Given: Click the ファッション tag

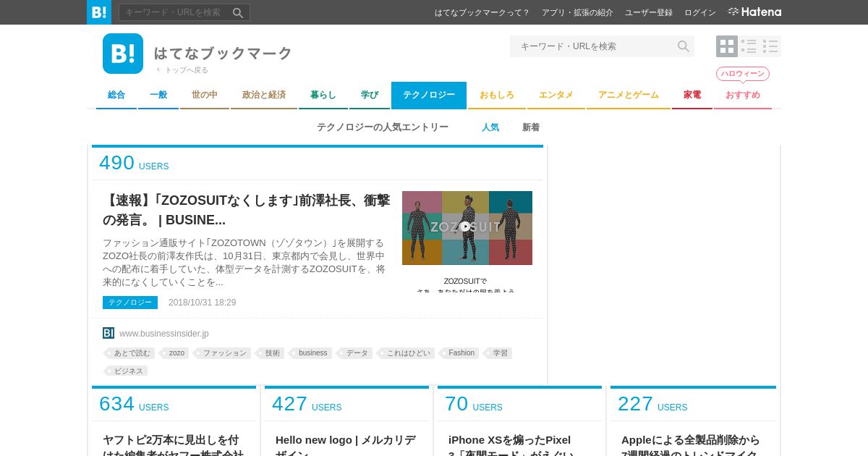Looking at the screenshot, I should 222,353.
